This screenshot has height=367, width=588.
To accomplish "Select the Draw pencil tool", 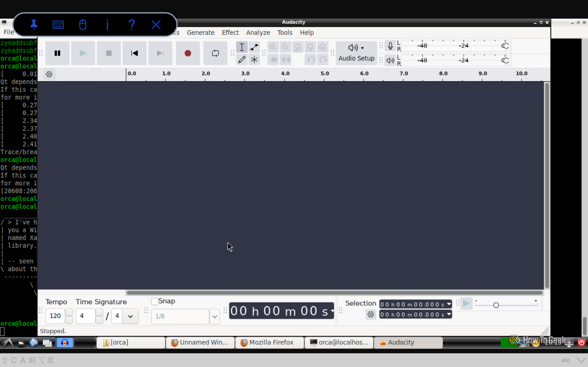I will pyautogui.click(x=242, y=59).
